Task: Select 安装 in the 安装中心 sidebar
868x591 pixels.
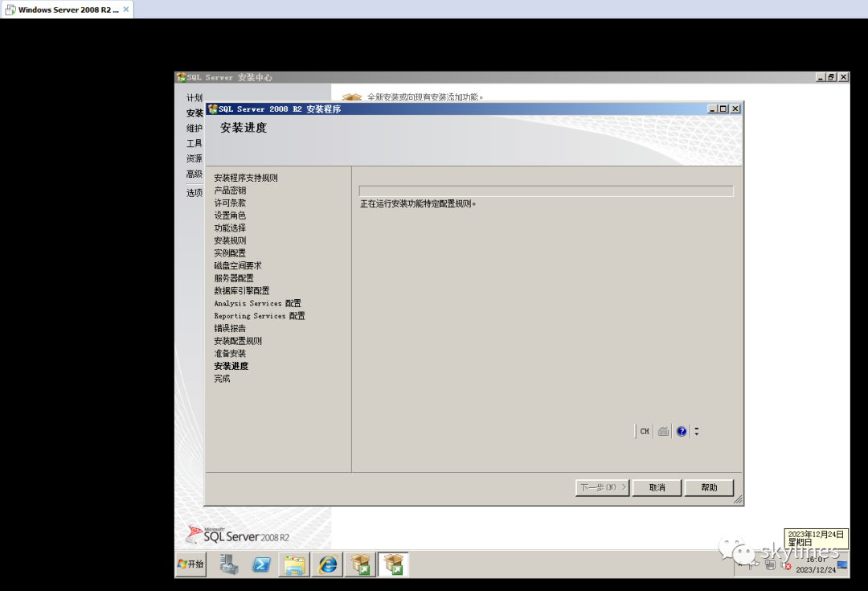Action: point(194,113)
